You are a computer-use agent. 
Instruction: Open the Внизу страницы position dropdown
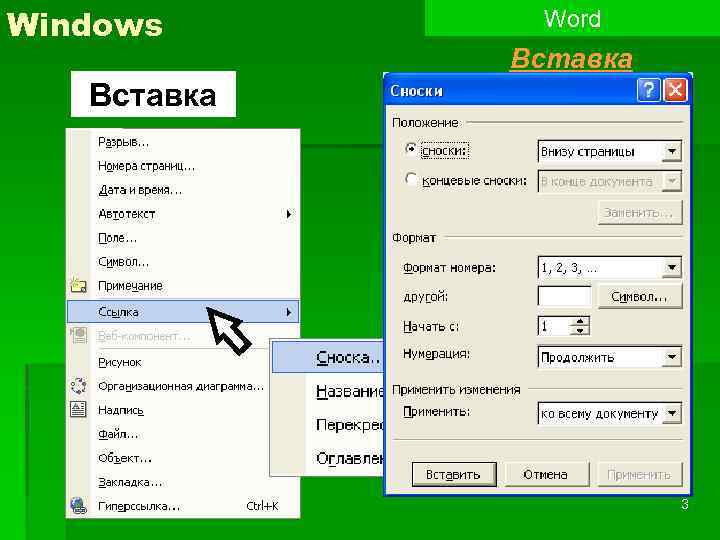[671, 152]
